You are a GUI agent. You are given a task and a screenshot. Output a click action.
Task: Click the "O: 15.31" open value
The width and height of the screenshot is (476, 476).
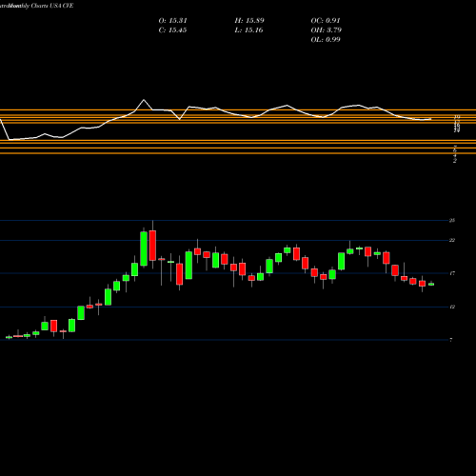[x=172, y=21]
